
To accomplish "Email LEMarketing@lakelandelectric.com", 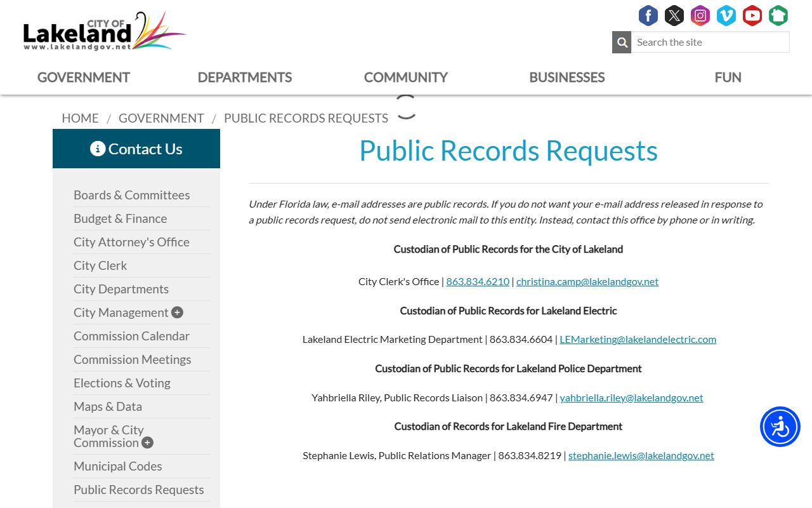I will (638, 339).
